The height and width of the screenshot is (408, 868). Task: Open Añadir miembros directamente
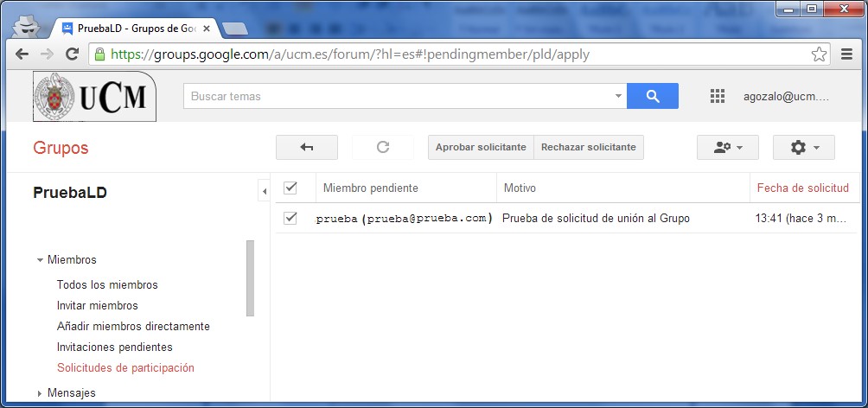click(133, 327)
